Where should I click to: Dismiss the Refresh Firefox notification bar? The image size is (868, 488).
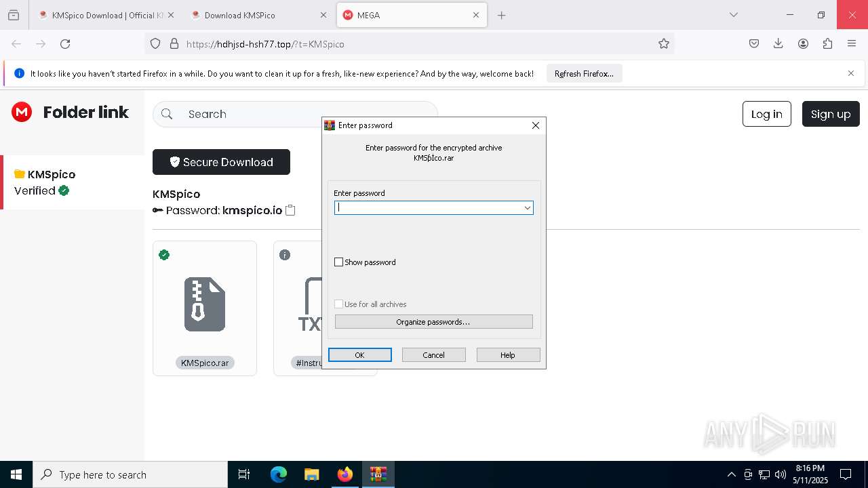pos(851,73)
